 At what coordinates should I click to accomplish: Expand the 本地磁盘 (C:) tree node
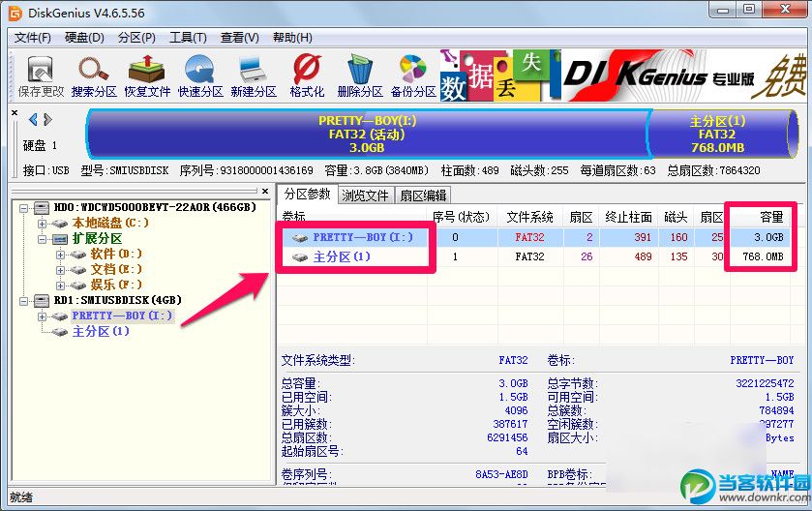coord(42,224)
